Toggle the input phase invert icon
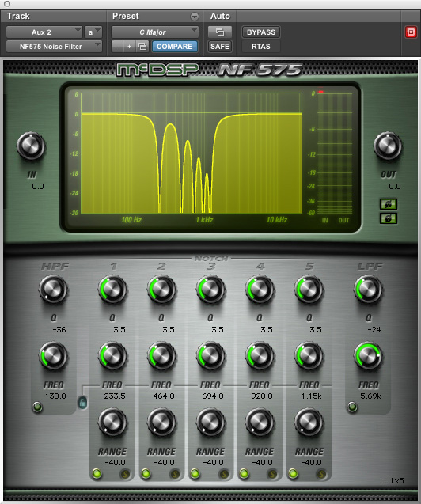Screen dimensions: 421x504 tap(389, 204)
